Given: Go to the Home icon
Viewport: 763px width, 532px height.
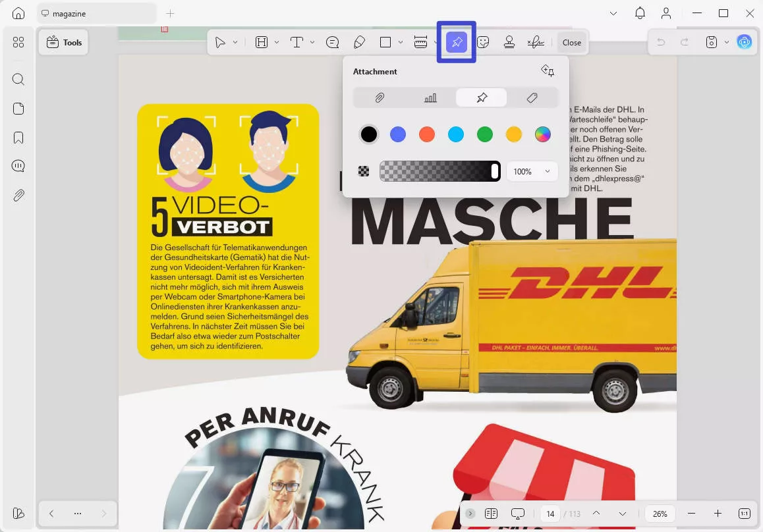Looking at the screenshot, I should [x=18, y=13].
